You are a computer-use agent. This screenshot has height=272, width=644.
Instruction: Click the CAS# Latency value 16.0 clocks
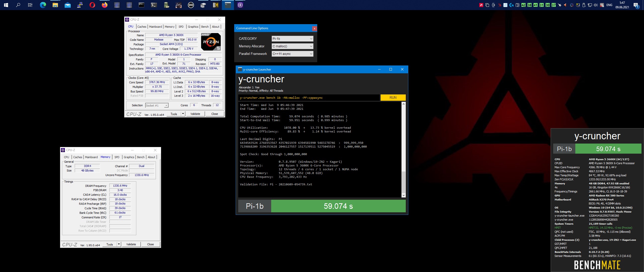tap(120, 195)
